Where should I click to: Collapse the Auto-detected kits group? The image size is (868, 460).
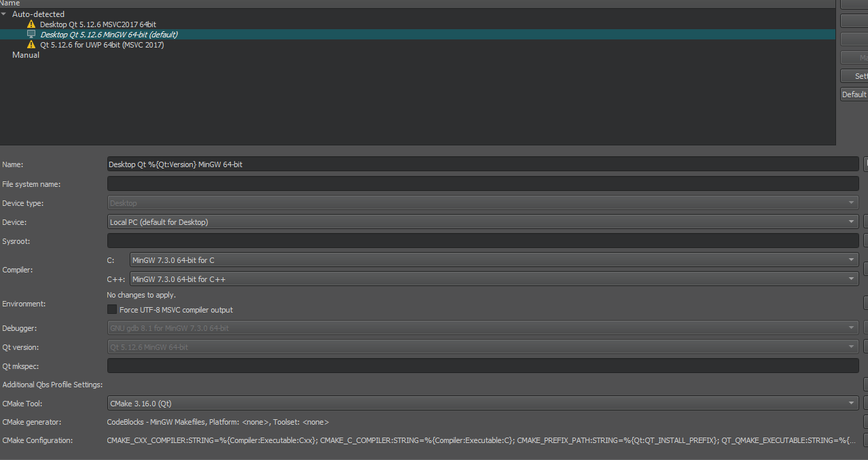4,14
